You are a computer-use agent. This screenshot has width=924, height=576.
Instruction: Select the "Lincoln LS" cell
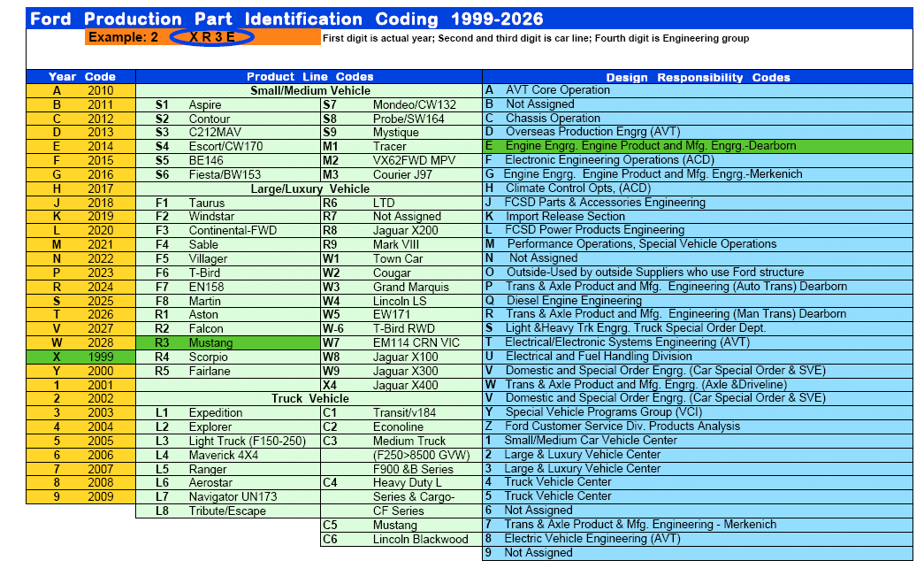click(x=400, y=301)
